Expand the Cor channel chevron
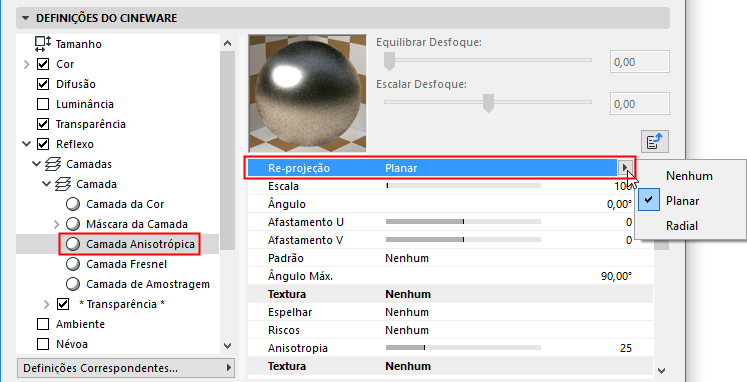Screen dimensions: 747x382 tap(27, 64)
